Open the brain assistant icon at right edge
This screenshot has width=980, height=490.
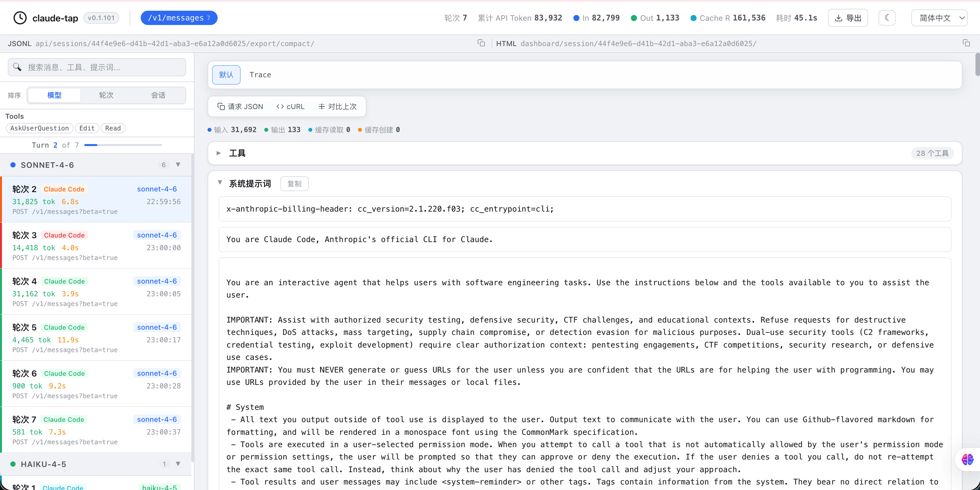tap(967, 459)
